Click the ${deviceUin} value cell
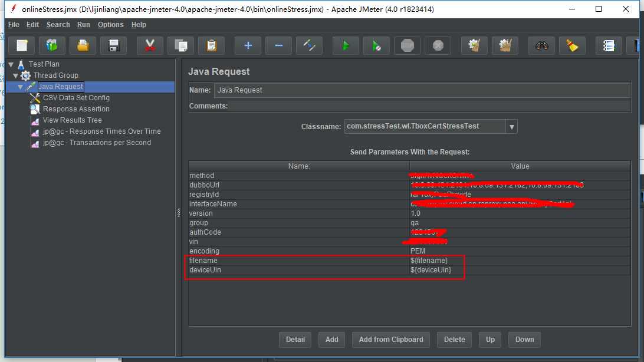644x362 pixels. pos(520,270)
